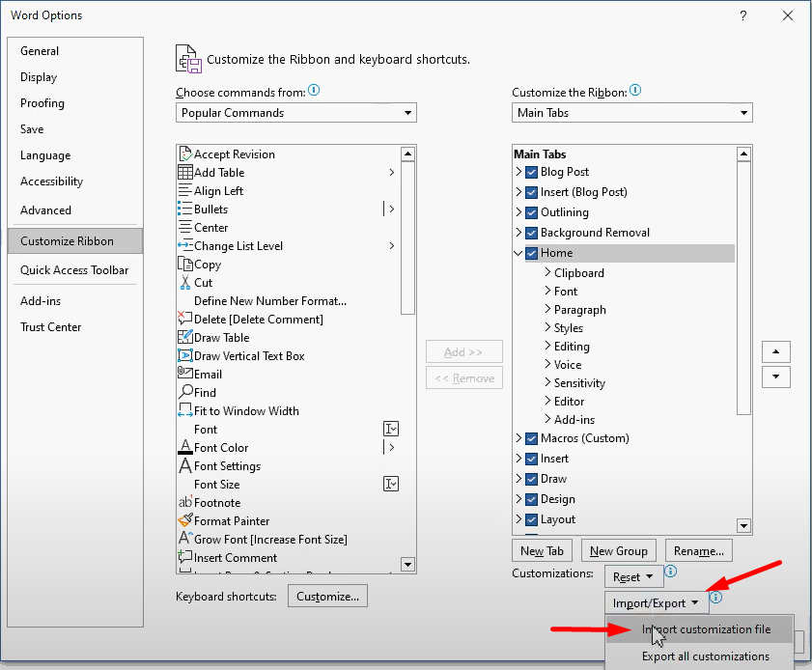Select the Font Settings icon

tap(184, 465)
